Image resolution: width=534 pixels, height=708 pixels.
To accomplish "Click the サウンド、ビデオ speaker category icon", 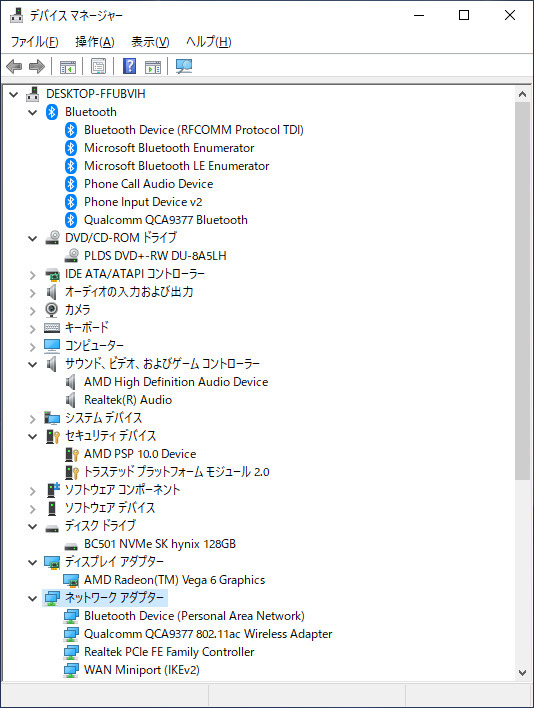I will 52,363.
